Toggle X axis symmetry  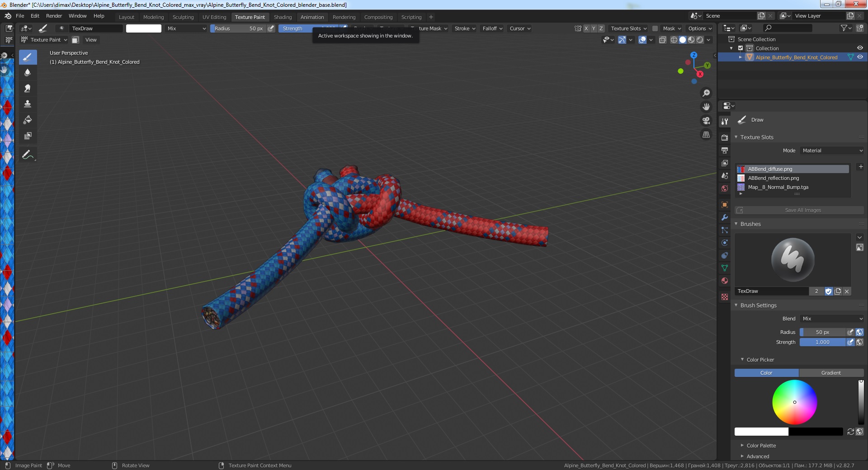[586, 28]
